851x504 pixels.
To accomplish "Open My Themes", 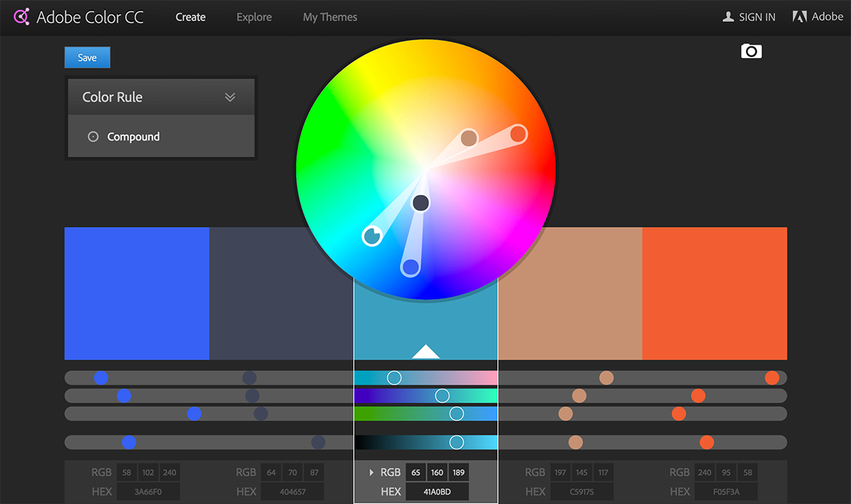I will point(330,17).
